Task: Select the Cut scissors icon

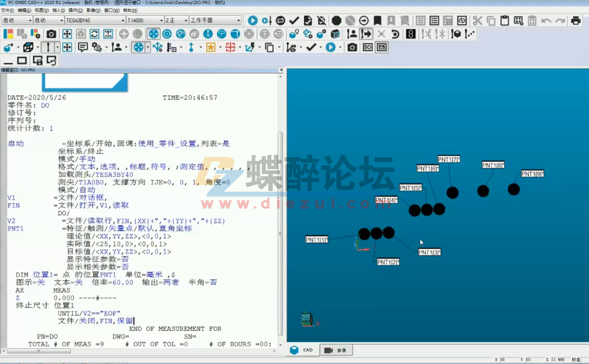Action: tap(477, 20)
